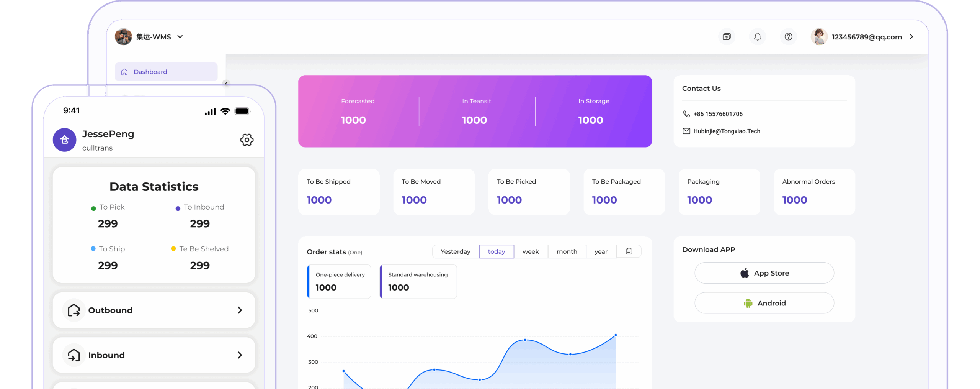
Task: Open the notification bell icon
Action: click(x=757, y=37)
